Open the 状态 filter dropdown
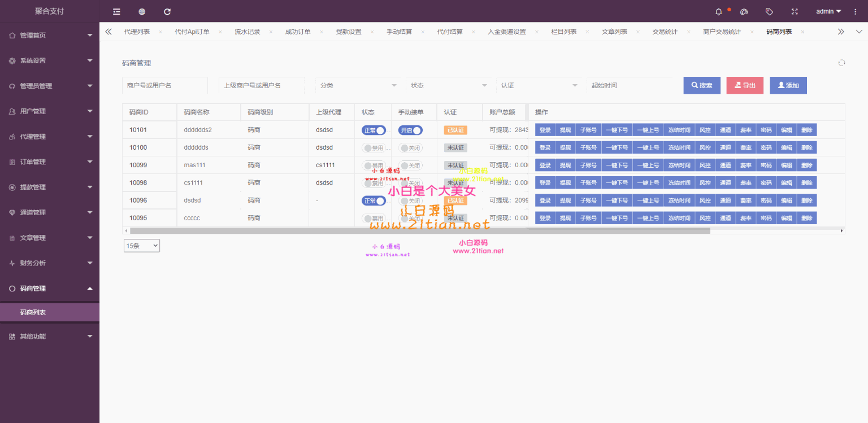This screenshot has width=868, height=423. click(448, 85)
